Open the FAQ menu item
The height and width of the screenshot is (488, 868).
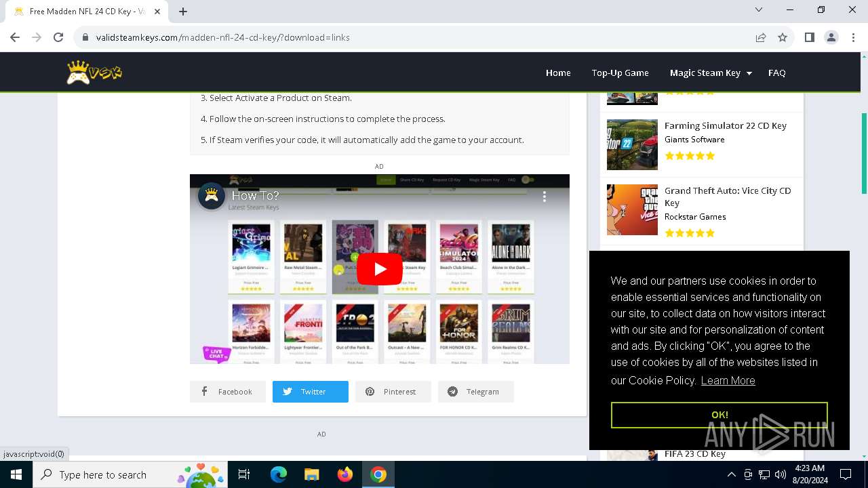(x=776, y=73)
